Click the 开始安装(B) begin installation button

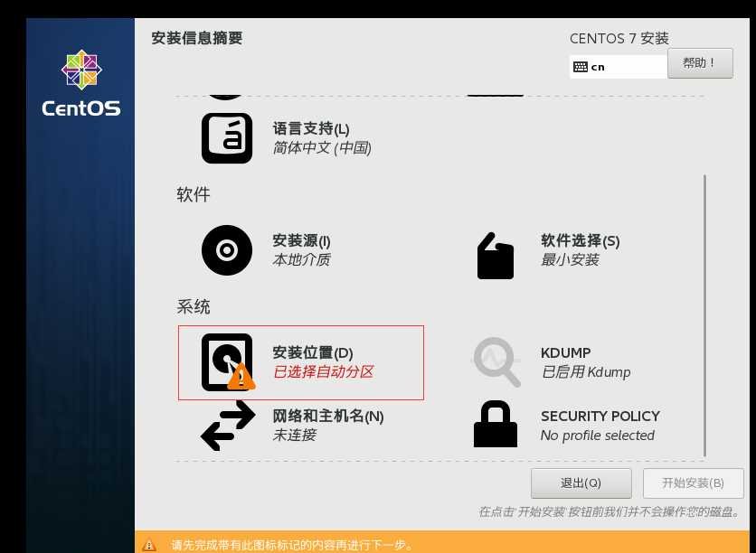[694, 483]
